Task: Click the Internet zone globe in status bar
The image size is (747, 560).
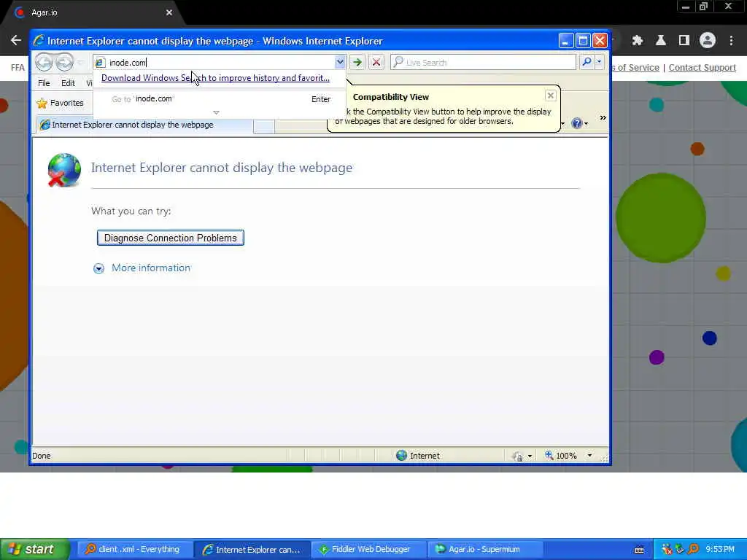Action: click(402, 455)
